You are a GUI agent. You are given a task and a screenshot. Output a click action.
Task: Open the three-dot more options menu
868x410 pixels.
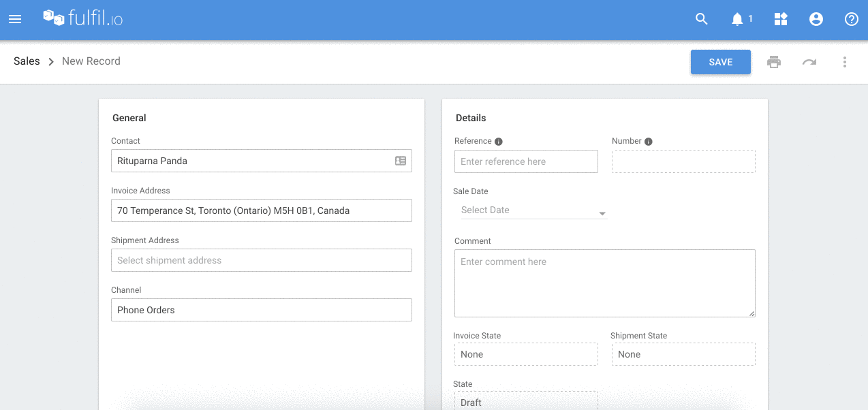pos(845,62)
